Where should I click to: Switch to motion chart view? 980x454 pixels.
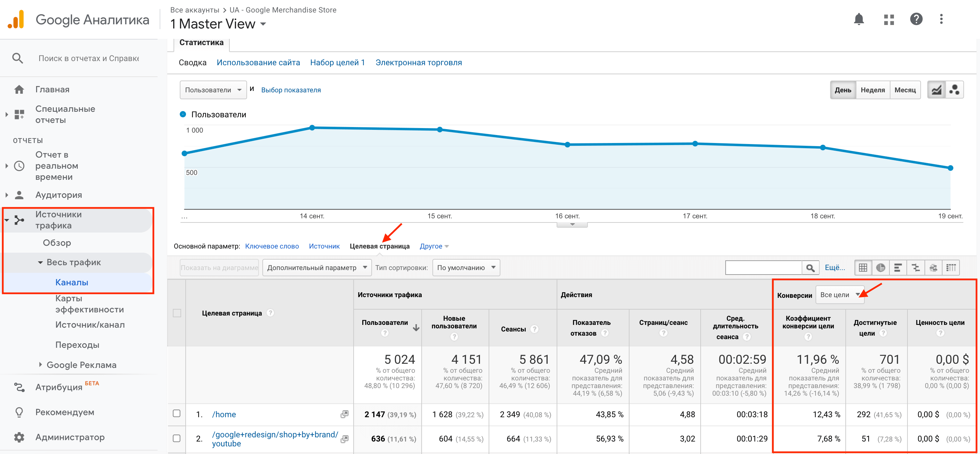[x=954, y=90]
